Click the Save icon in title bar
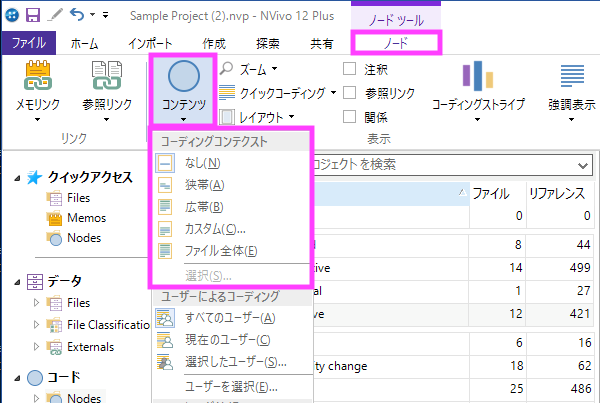Screen dimensions: 600x403 33,15
